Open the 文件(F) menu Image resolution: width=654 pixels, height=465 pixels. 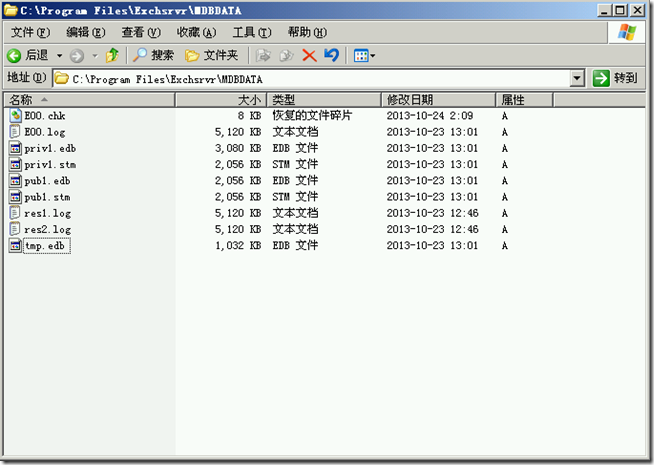pyautogui.click(x=30, y=32)
